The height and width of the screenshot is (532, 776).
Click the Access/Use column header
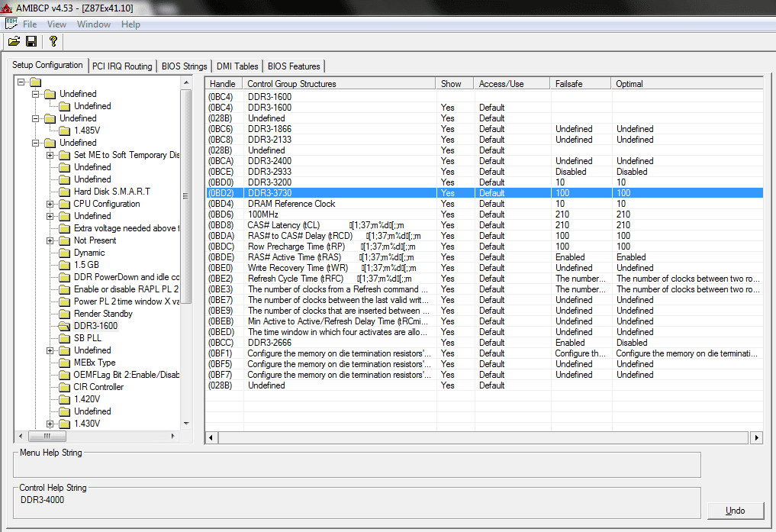(512, 84)
